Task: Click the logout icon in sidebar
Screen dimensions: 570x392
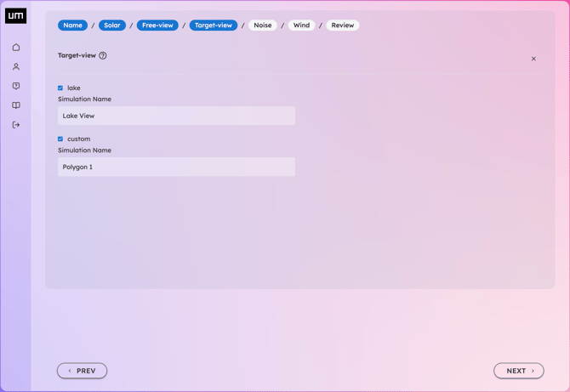Action: pyautogui.click(x=16, y=125)
